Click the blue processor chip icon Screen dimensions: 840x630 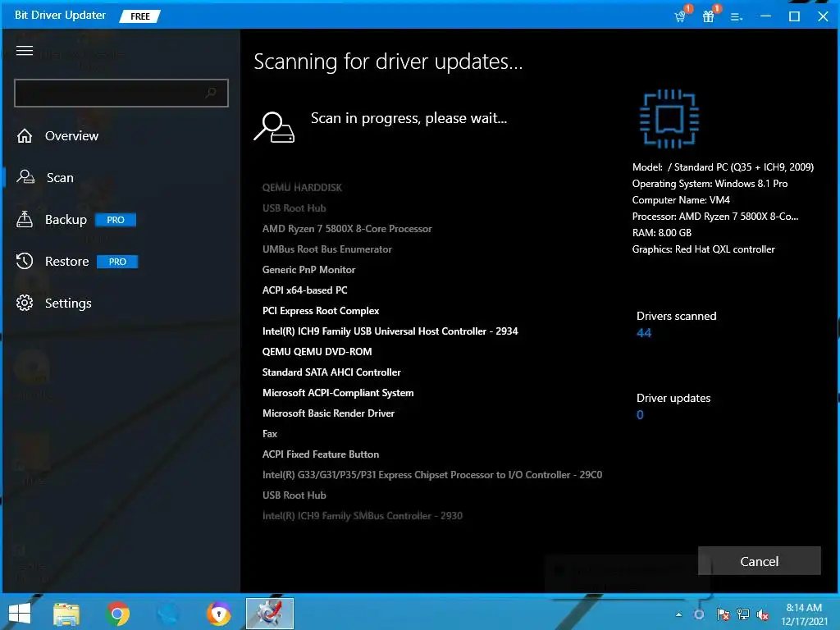(x=669, y=119)
